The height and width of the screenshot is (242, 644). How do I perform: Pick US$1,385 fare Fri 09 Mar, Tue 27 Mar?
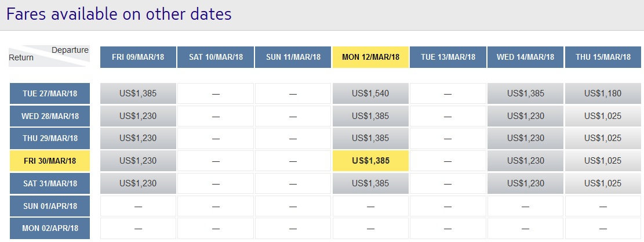pyautogui.click(x=138, y=93)
